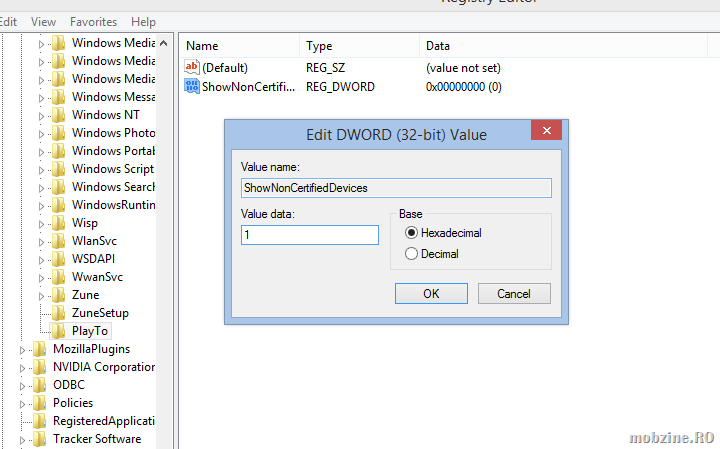This screenshot has width=720, height=449.
Task: Click the (value not set) data cell
Action: [x=463, y=68]
